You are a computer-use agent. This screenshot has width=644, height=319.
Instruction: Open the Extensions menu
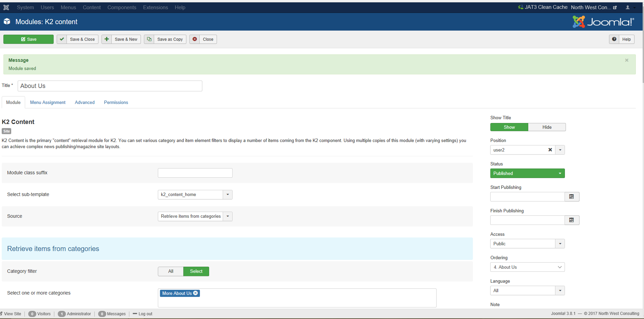tap(155, 7)
